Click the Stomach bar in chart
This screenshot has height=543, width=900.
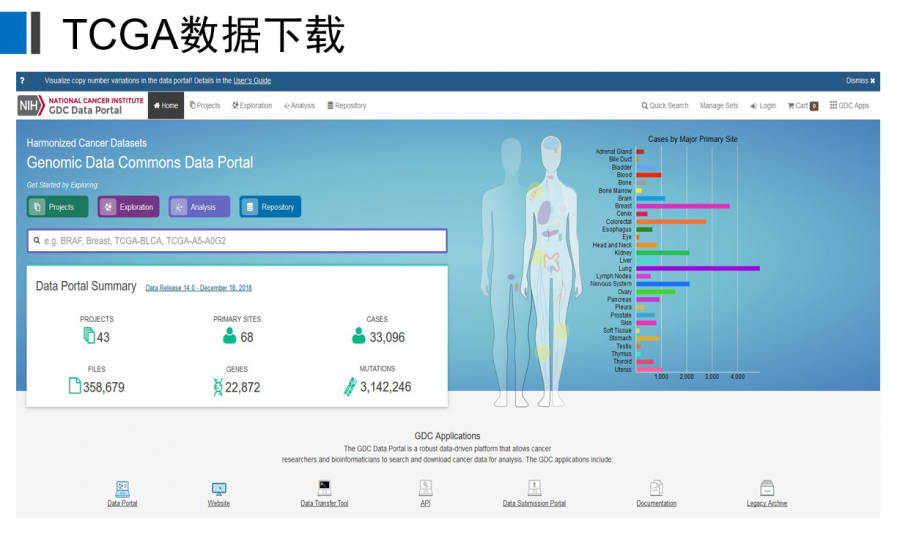click(648, 338)
